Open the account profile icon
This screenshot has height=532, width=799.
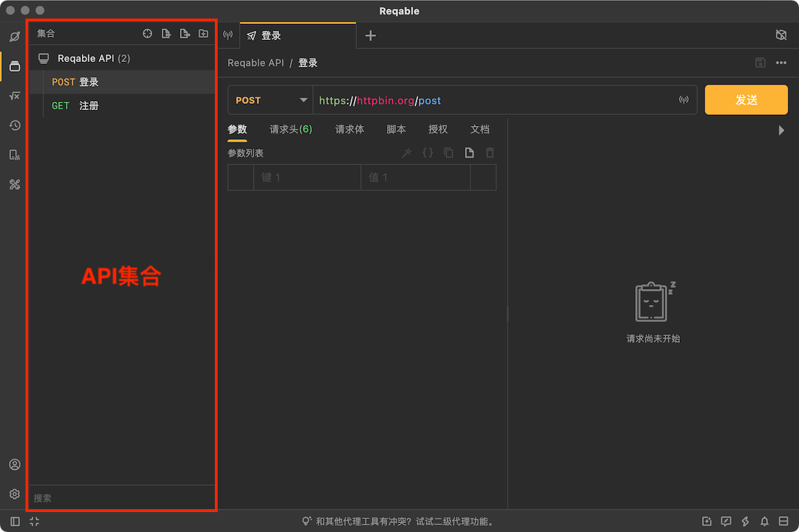point(14,465)
